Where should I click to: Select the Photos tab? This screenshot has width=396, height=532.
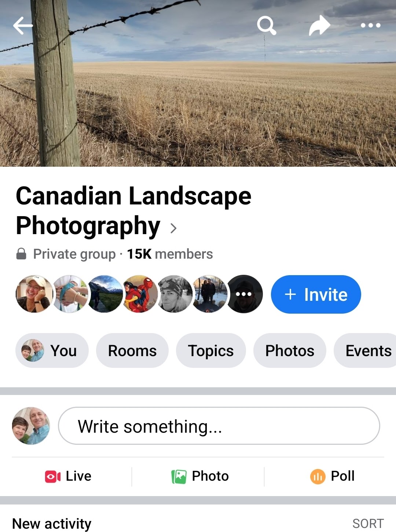pyautogui.click(x=290, y=351)
